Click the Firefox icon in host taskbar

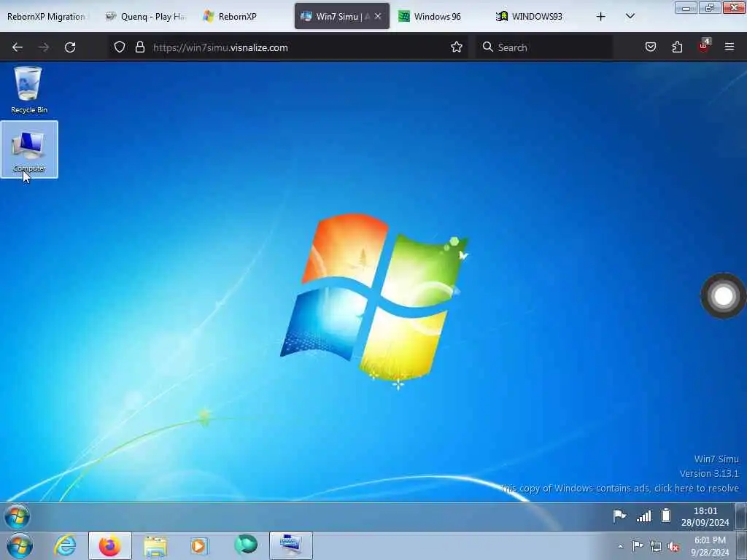tap(109, 545)
